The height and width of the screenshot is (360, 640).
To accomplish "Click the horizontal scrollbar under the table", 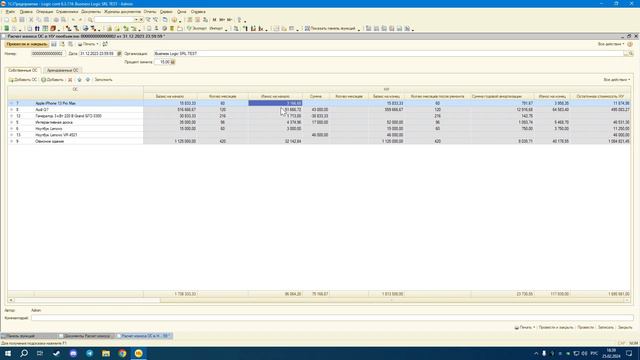I will [x=319, y=300].
